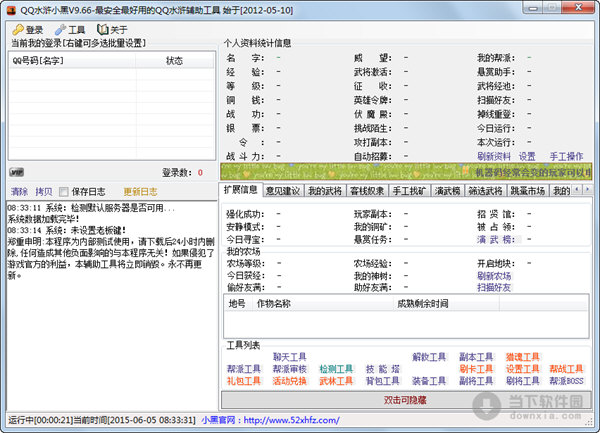Open the 礼包工具 link
Viewport: 600px width, 433px height.
[244, 381]
